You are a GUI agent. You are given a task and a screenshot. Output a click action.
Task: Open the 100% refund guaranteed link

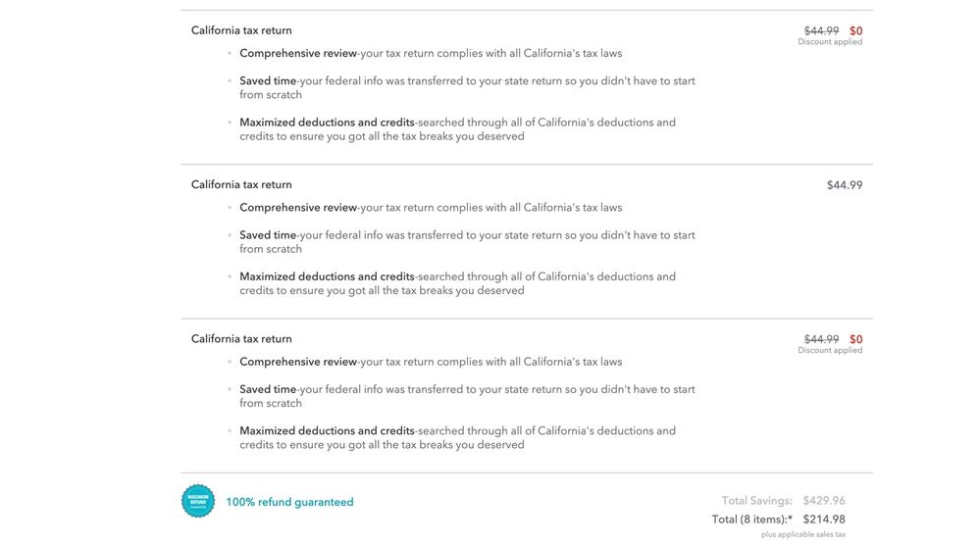(x=289, y=502)
